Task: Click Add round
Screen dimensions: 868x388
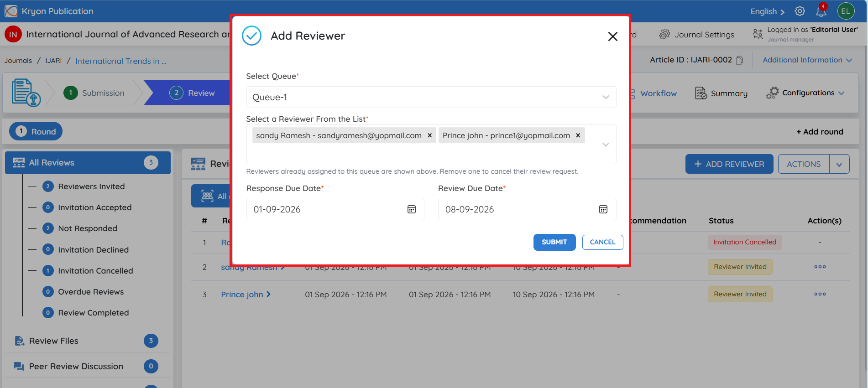Action: pos(820,132)
